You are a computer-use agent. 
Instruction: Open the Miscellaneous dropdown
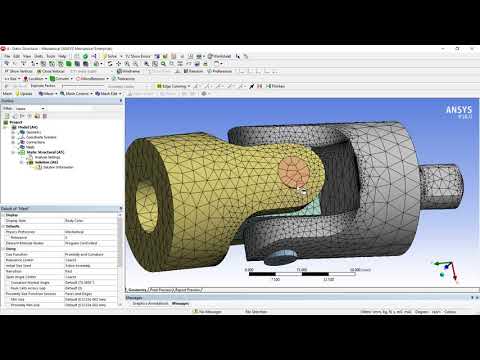[92, 79]
